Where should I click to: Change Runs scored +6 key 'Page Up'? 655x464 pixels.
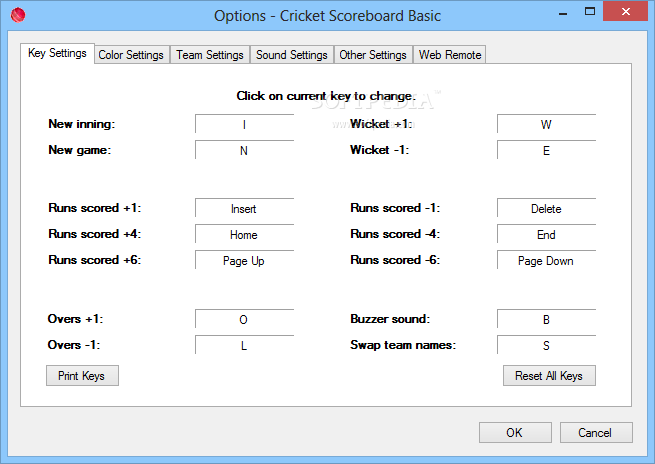pyautogui.click(x=244, y=260)
